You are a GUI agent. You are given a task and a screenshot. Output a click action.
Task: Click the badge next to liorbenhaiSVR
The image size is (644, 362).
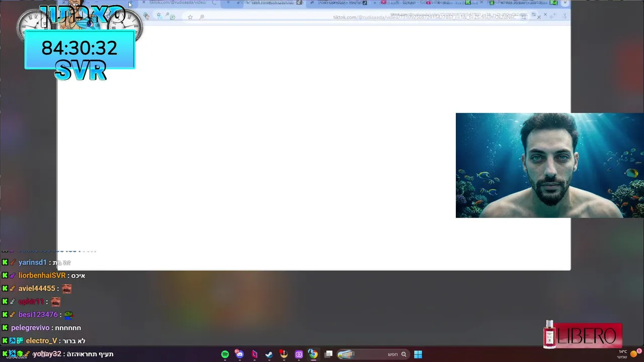coord(13,276)
